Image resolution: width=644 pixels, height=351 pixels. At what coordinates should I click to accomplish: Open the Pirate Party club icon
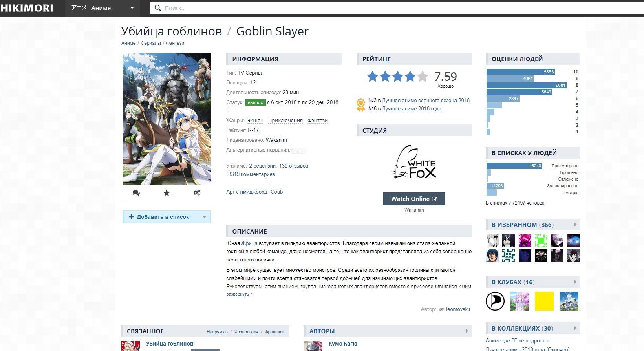(x=495, y=301)
